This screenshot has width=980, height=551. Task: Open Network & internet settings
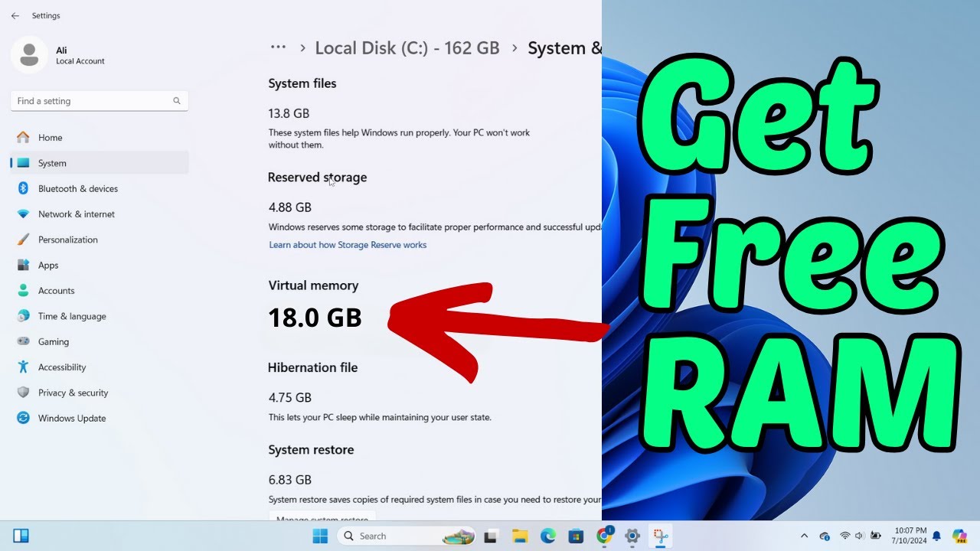tap(100, 214)
